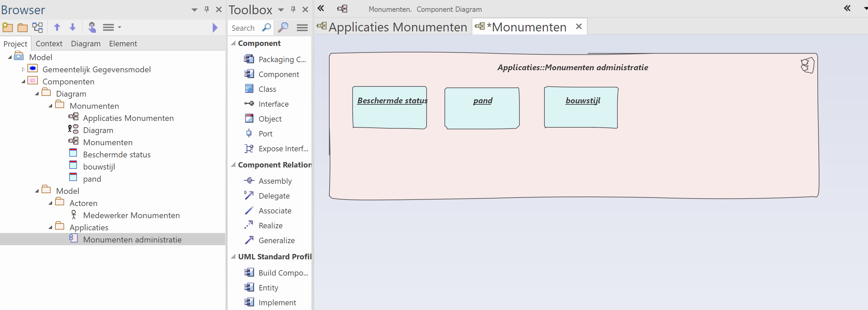Image resolution: width=868 pixels, height=310 pixels.
Task: Select Medewerker Monumenten in project tree
Action: click(x=131, y=215)
